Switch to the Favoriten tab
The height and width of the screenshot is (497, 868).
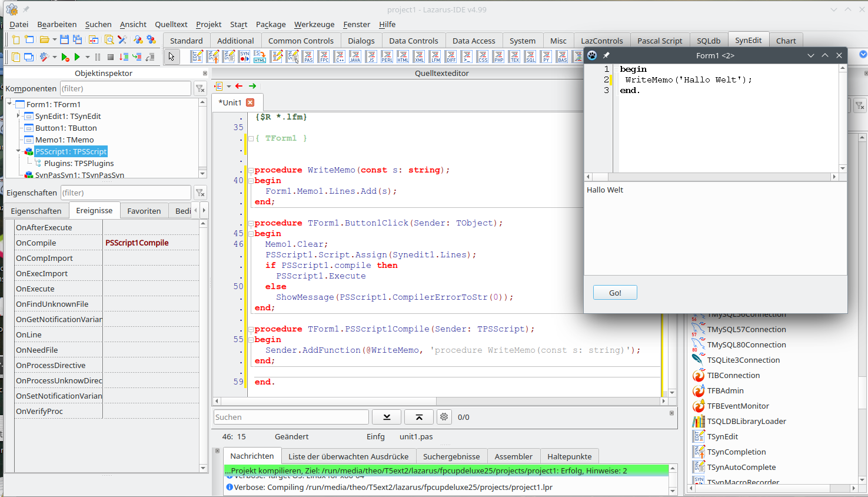(x=144, y=211)
